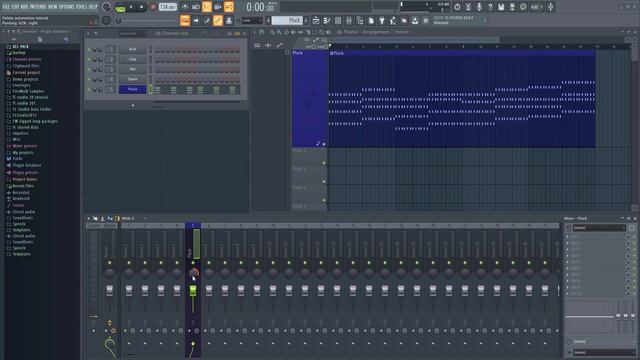Click the question mark help icon
The height and width of the screenshot is (360, 640).
click(490, 7)
